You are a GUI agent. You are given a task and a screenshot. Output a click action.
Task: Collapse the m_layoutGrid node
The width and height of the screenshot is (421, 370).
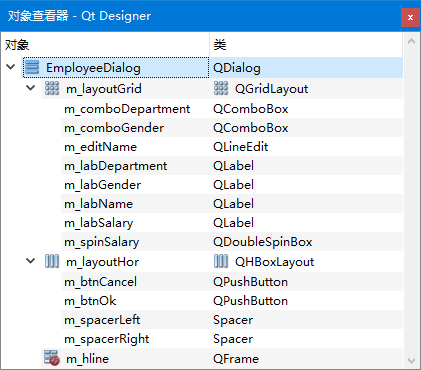click(31, 88)
